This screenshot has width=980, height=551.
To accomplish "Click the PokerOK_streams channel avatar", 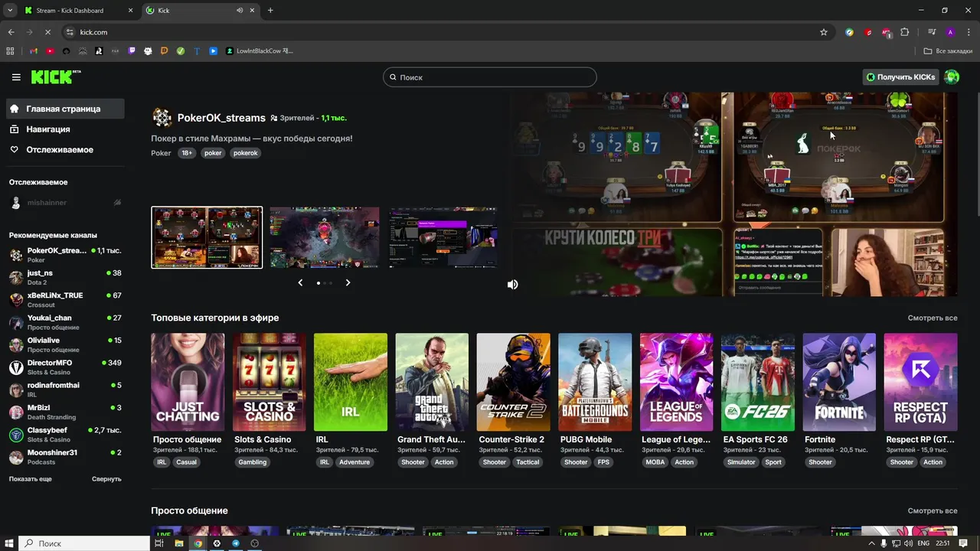I will click(x=162, y=118).
